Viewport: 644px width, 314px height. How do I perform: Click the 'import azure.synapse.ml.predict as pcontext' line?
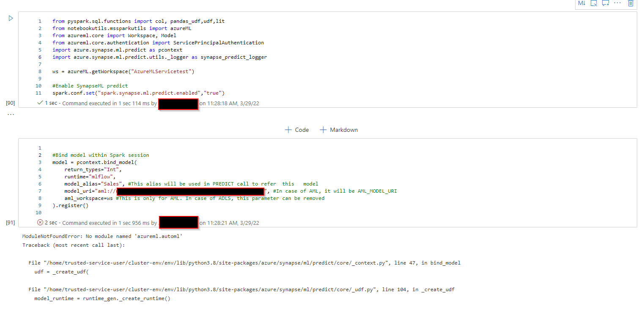117,50
